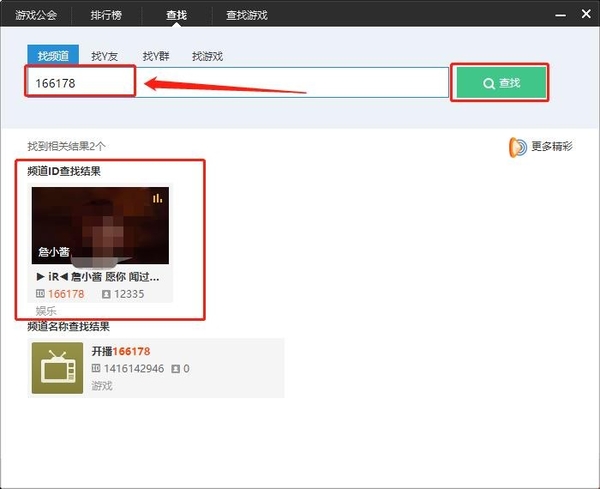The width and height of the screenshot is (600, 489).
Task: Switch to the 找Y友 tab
Action: tap(104, 56)
